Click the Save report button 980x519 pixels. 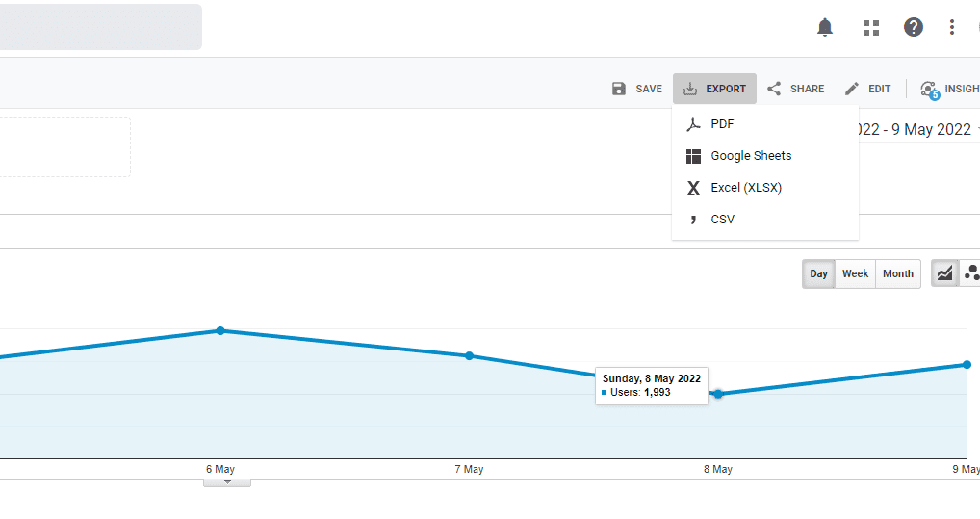(x=637, y=89)
